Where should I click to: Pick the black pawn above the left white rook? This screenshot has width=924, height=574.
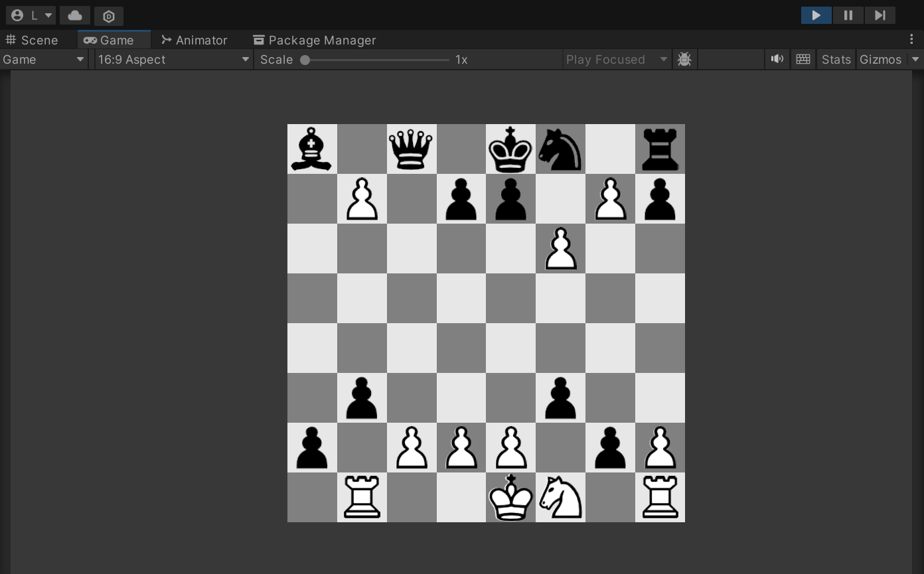pos(362,398)
